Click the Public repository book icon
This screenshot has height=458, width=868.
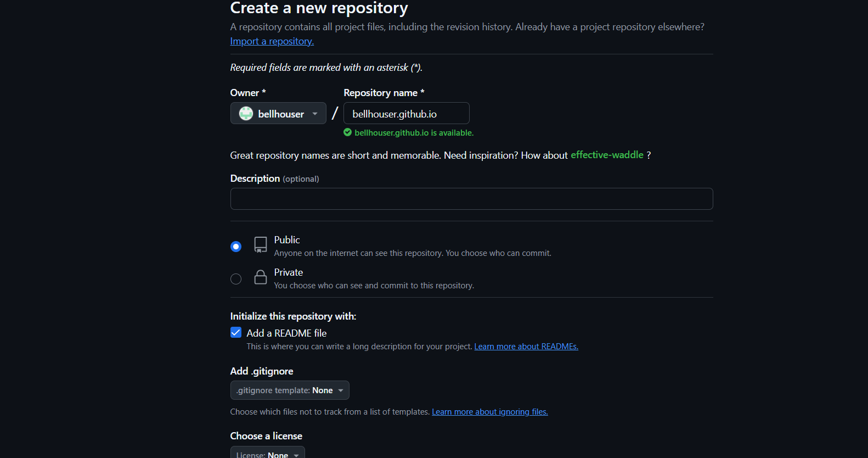261,245
